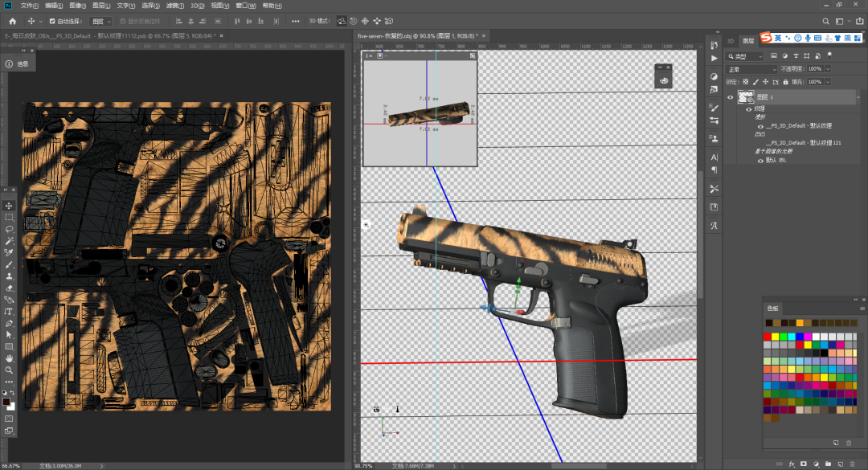Select the Hand tool in the toolbar

pyautogui.click(x=11, y=358)
